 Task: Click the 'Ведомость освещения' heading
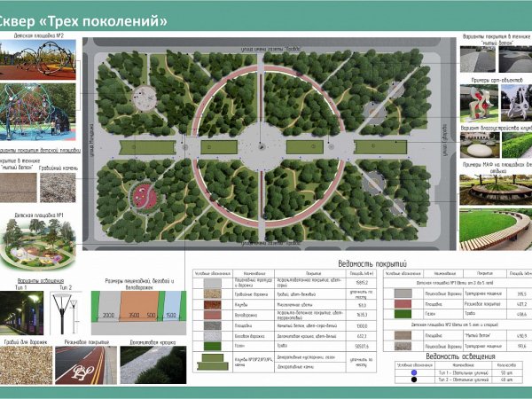click(460, 356)
